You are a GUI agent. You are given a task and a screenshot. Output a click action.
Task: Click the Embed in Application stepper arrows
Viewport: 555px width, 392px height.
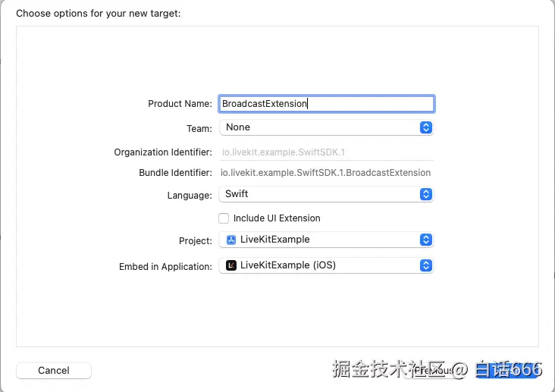pos(426,265)
